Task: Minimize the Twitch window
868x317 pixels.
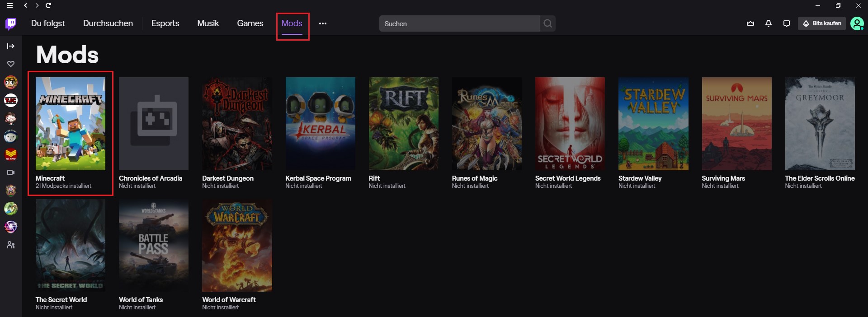Action: tap(817, 5)
